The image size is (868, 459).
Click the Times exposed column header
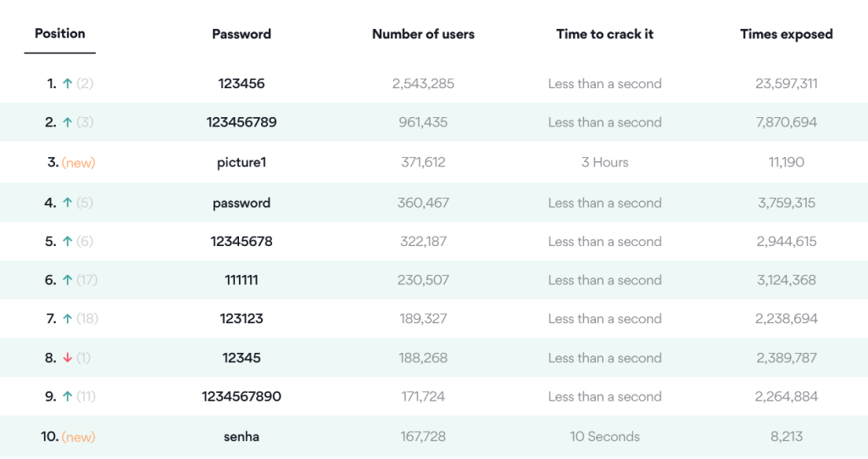[786, 35]
